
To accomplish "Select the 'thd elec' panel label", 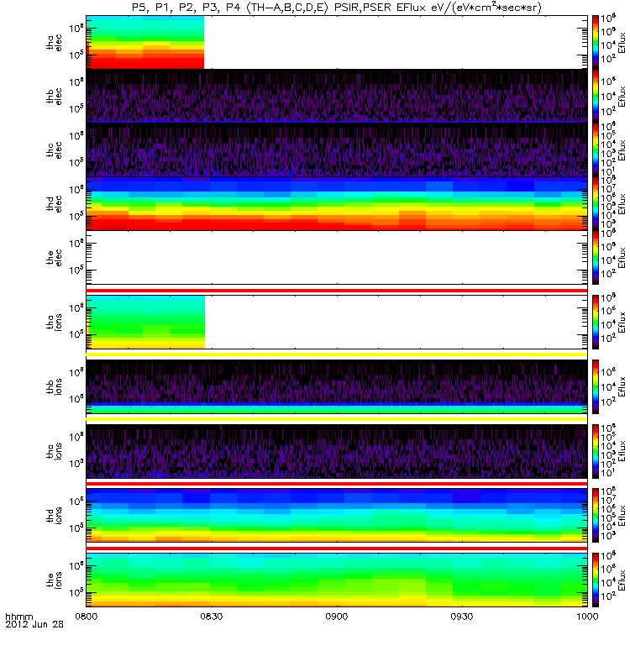I will pyautogui.click(x=54, y=203).
